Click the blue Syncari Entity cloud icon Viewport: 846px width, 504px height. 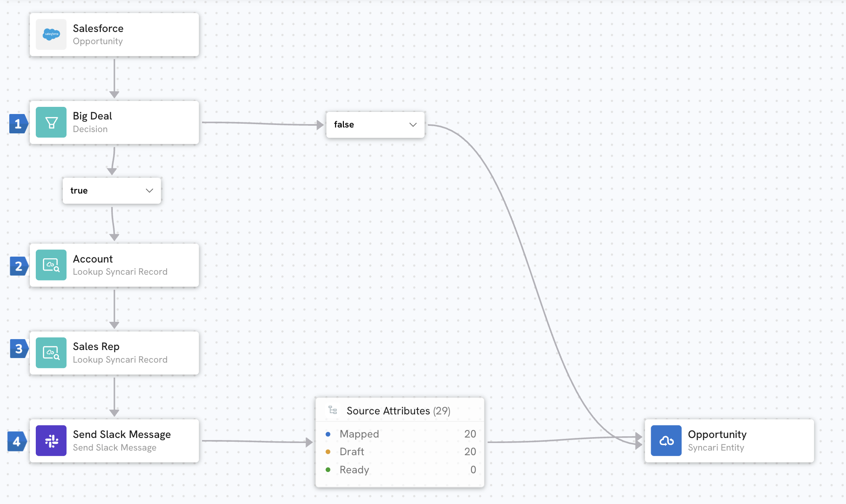[x=666, y=440]
